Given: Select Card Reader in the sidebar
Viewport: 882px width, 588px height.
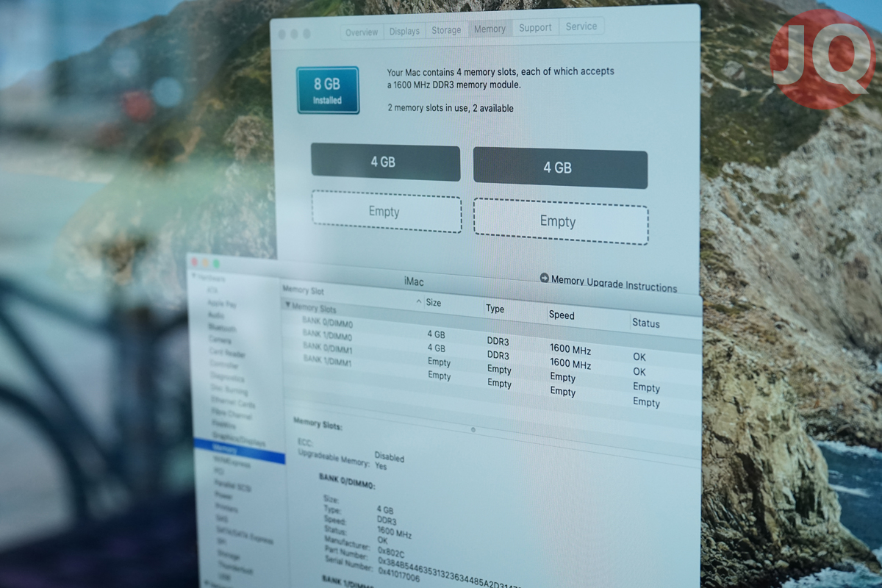Looking at the screenshot, I should (x=227, y=353).
